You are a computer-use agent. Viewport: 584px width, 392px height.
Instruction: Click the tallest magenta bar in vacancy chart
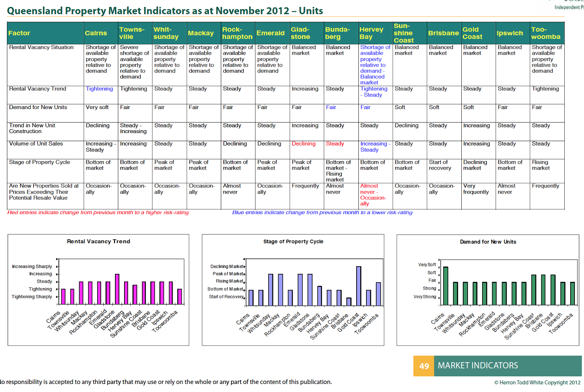(117, 289)
